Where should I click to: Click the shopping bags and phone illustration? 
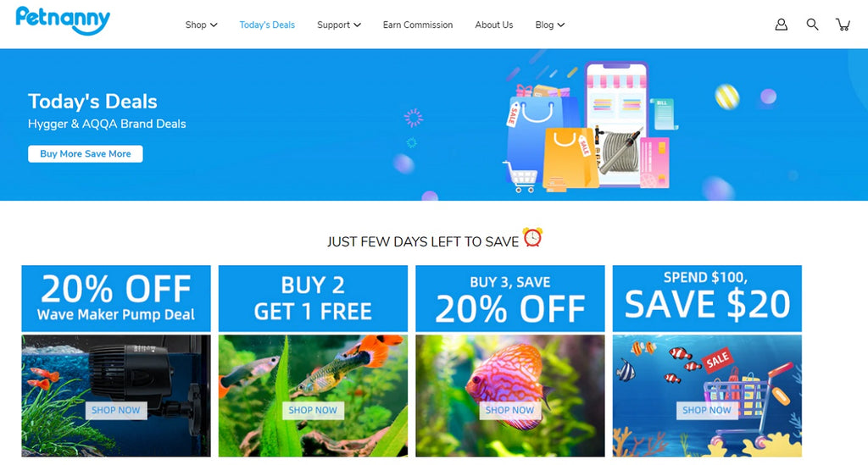[x=590, y=126]
